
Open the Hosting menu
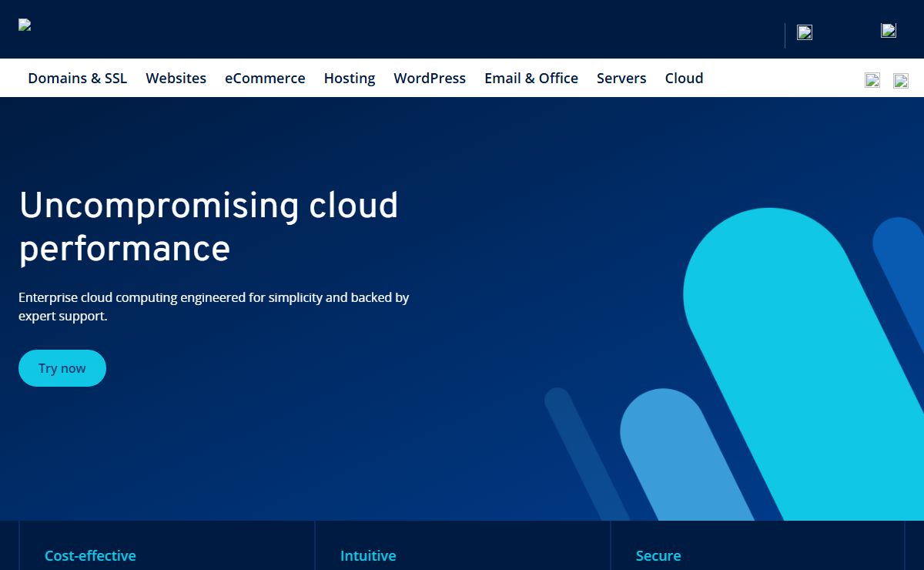[x=350, y=78]
